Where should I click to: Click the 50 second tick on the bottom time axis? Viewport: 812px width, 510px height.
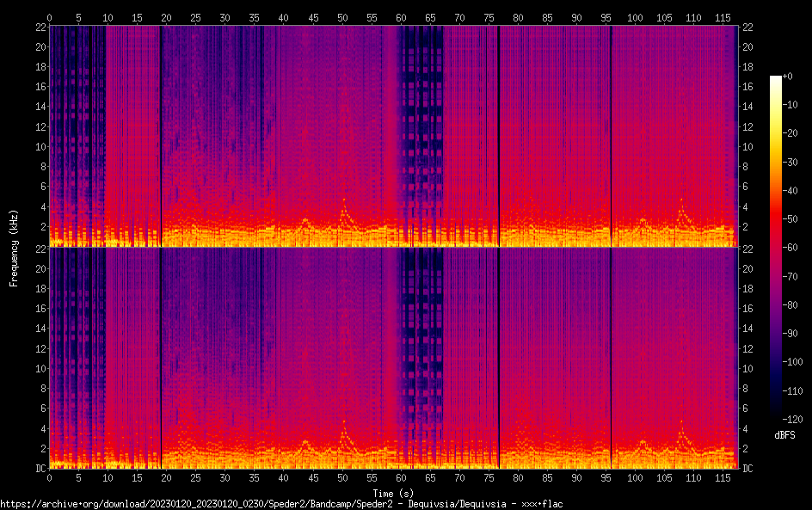pyautogui.click(x=342, y=477)
